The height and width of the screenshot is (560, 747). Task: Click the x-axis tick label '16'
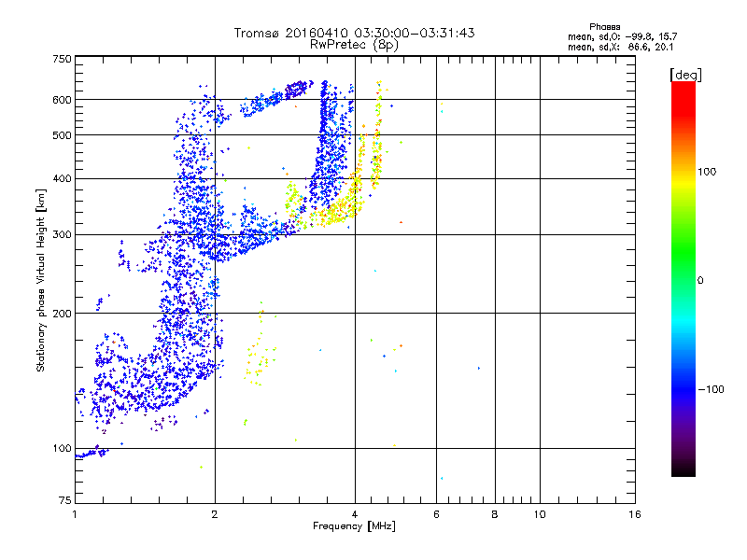point(635,514)
